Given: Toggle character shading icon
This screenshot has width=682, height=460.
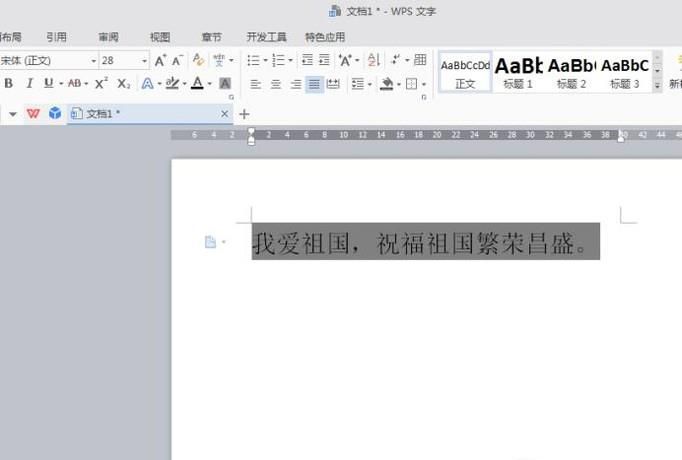Looking at the screenshot, I should click(x=225, y=83).
